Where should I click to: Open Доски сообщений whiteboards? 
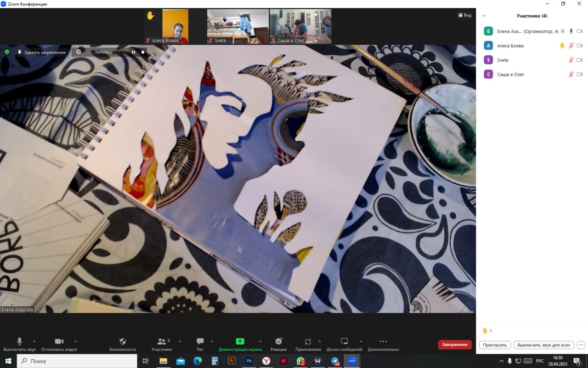coord(345,344)
